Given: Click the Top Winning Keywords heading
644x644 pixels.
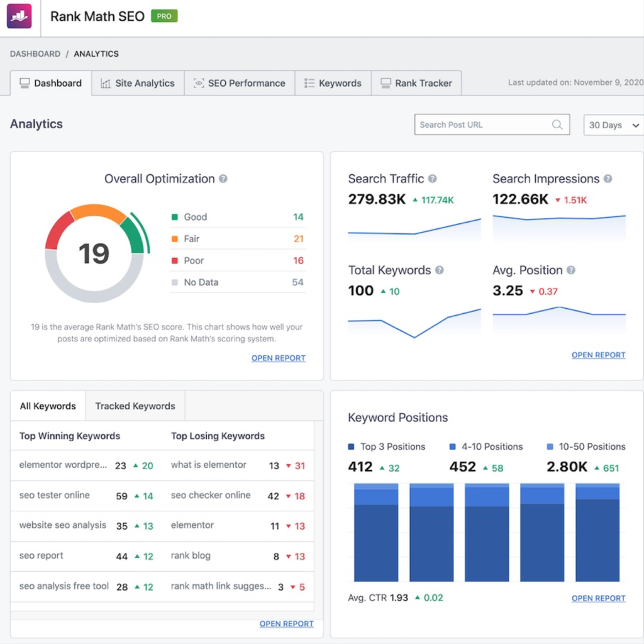Looking at the screenshot, I should click(69, 436).
